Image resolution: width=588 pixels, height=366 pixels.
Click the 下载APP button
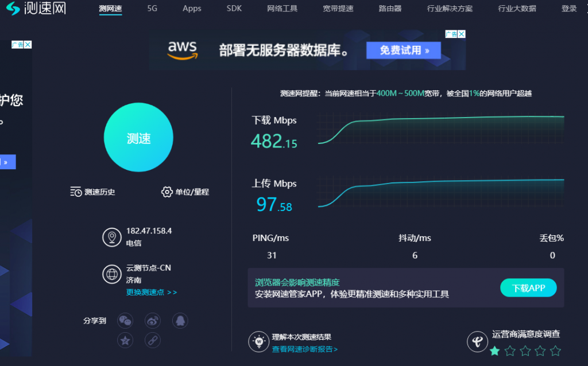click(x=528, y=287)
